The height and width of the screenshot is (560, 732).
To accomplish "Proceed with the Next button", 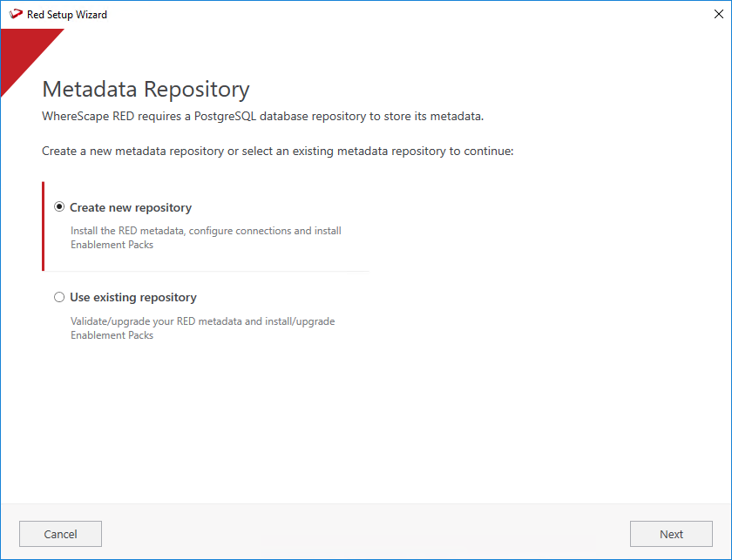I will pos(671,534).
